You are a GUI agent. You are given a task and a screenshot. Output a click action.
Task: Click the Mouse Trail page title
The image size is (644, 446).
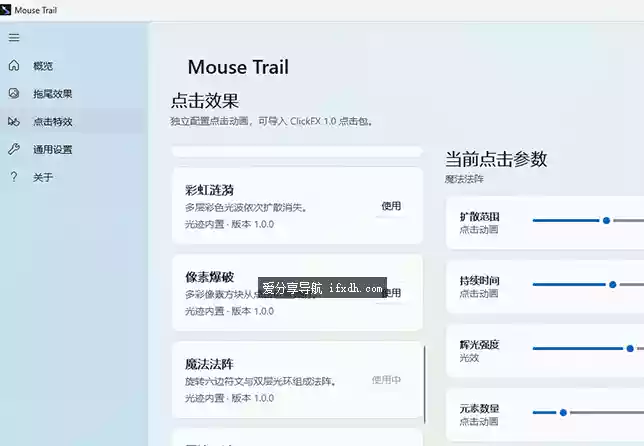(x=238, y=67)
